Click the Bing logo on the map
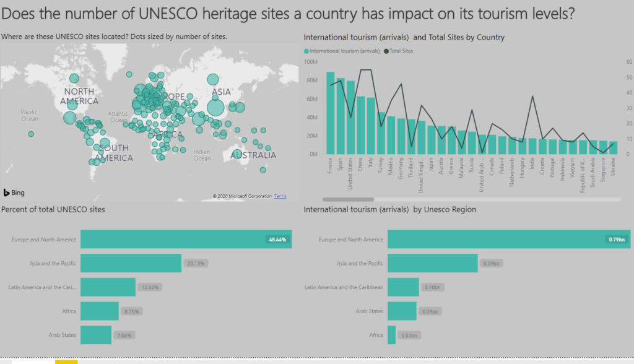 tap(14, 193)
